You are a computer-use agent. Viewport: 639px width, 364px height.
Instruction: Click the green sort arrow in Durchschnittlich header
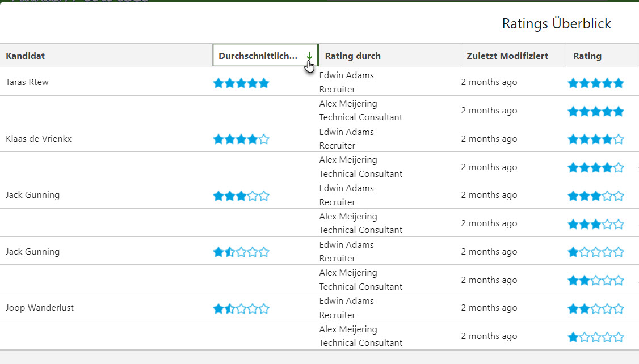(309, 56)
